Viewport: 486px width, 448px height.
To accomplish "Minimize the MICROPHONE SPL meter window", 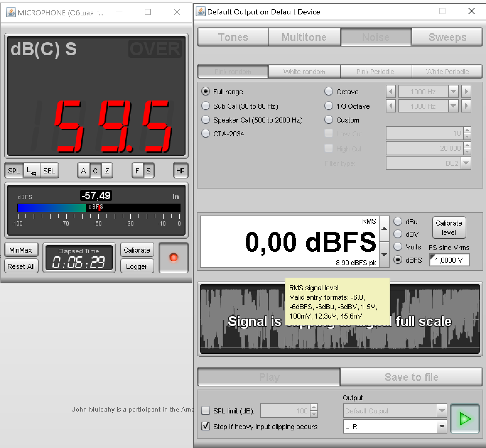I will click(119, 12).
